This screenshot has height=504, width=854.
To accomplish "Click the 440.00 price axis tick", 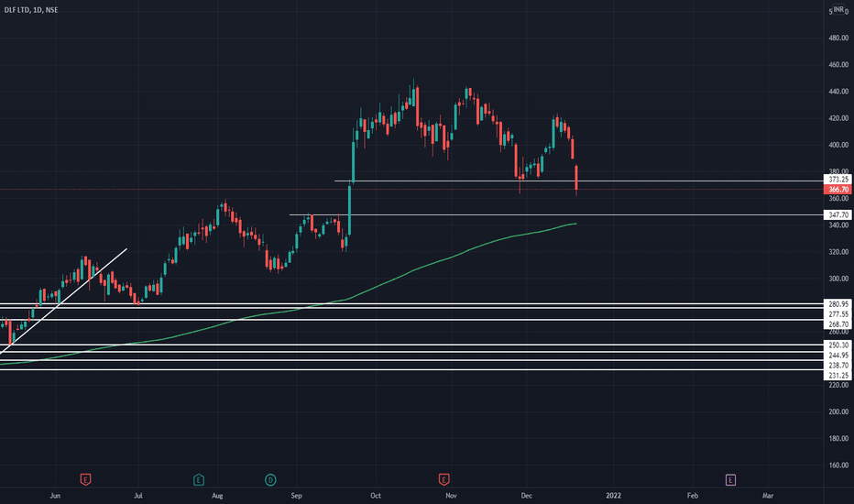I will (838, 92).
